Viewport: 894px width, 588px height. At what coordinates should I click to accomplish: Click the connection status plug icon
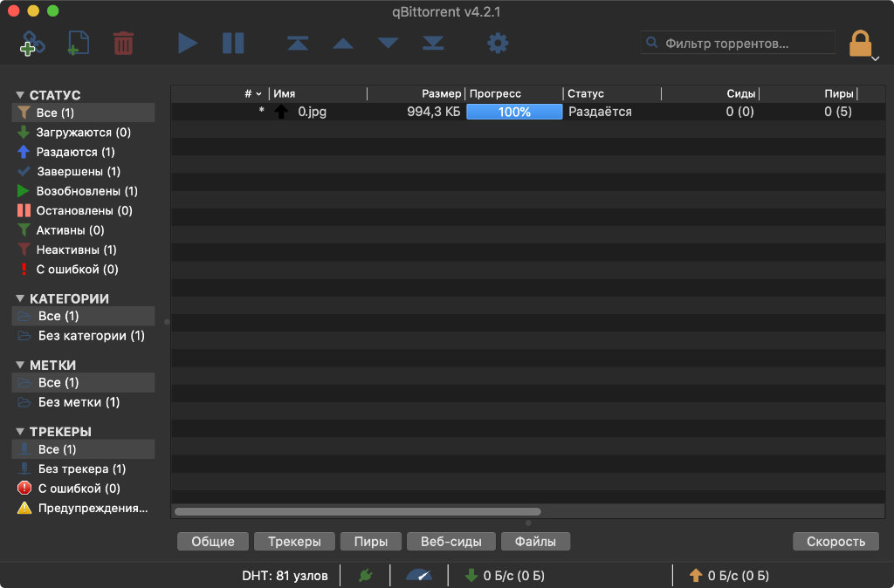tap(366, 576)
